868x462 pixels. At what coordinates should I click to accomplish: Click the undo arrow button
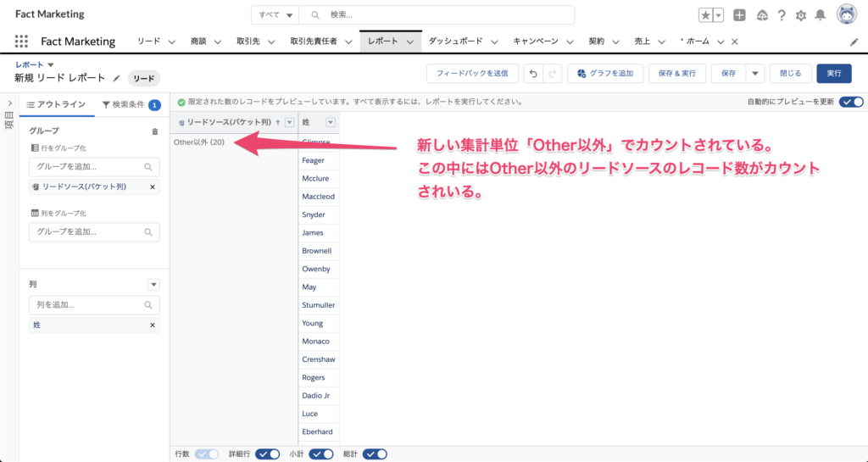(533, 74)
